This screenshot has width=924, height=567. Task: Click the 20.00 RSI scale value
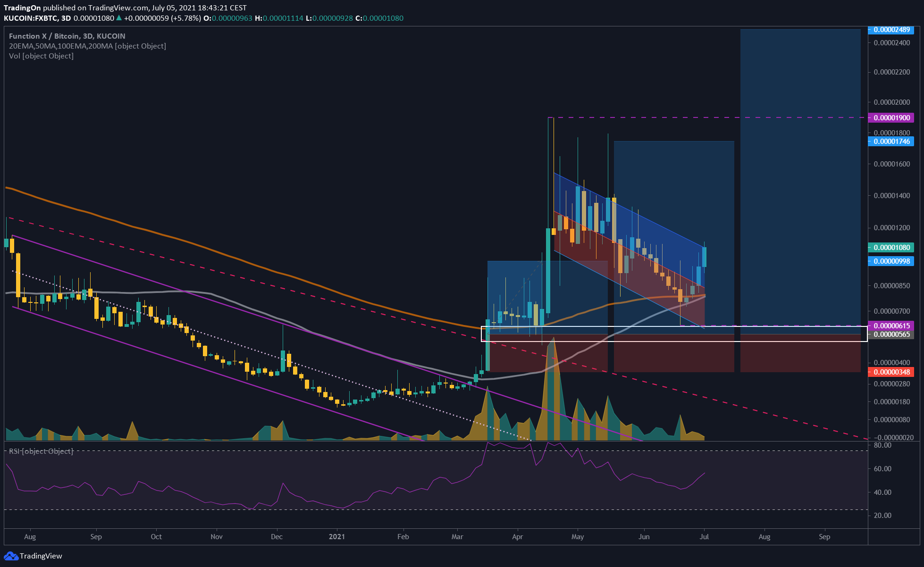coord(882,516)
